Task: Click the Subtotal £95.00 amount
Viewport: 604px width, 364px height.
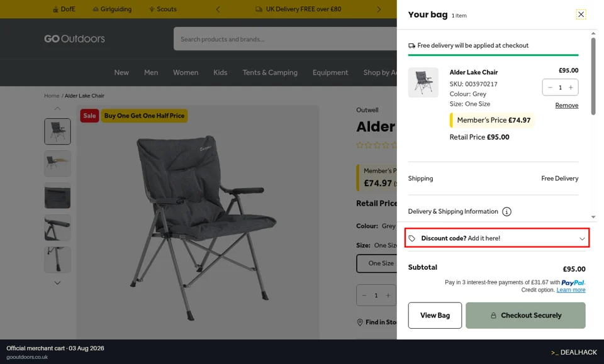Action: [574, 269]
